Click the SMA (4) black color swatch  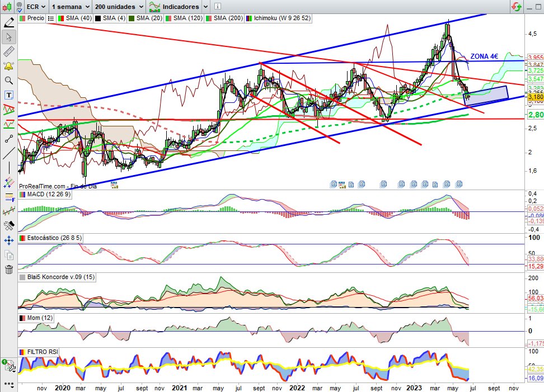(x=98, y=18)
